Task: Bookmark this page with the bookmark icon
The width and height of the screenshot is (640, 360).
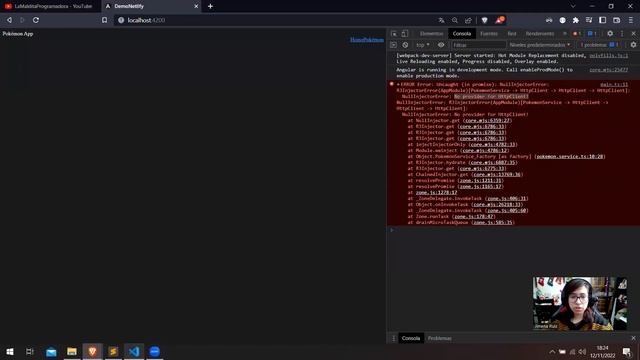Action: point(104,20)
